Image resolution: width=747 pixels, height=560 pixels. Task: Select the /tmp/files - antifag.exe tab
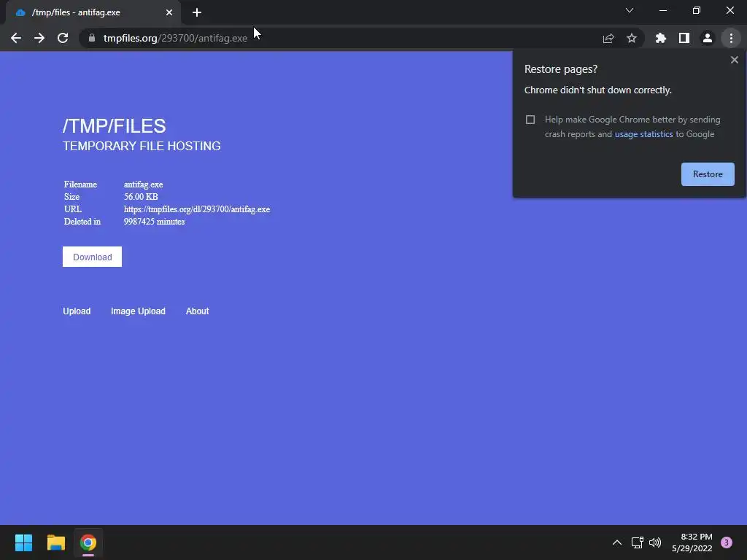93,12
